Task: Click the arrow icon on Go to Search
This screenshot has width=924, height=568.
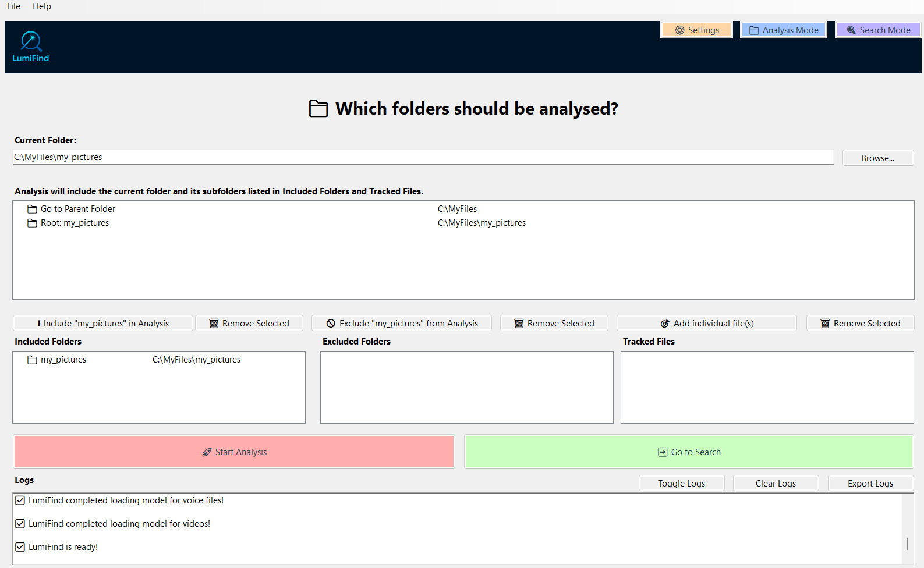Action: pos(663,452)
